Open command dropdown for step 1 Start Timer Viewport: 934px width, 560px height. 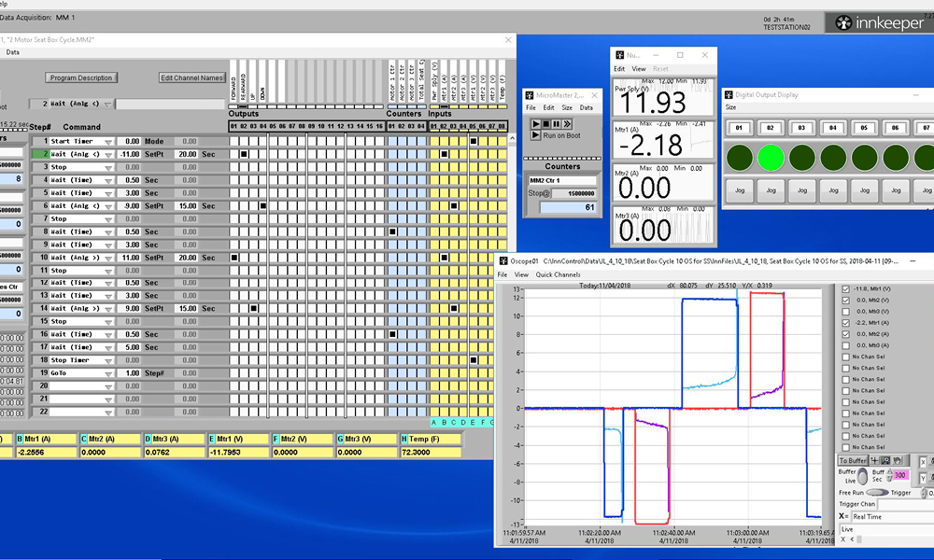[x=108, y=142]
